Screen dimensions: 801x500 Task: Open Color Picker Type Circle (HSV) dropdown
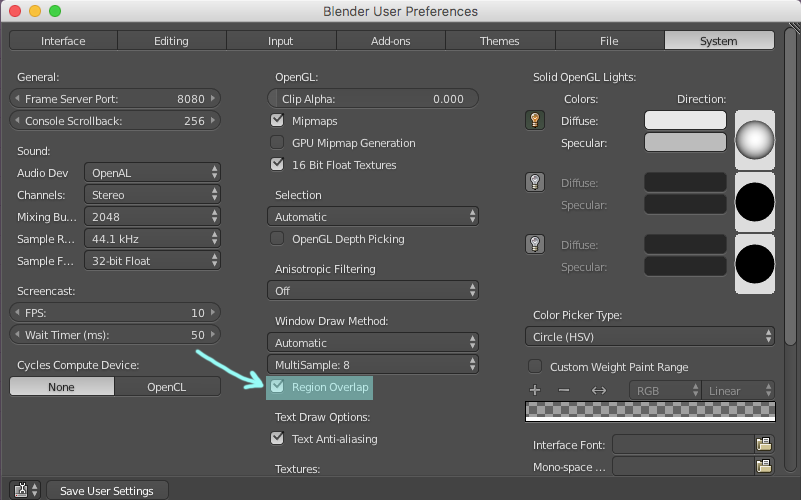point(650,337)
